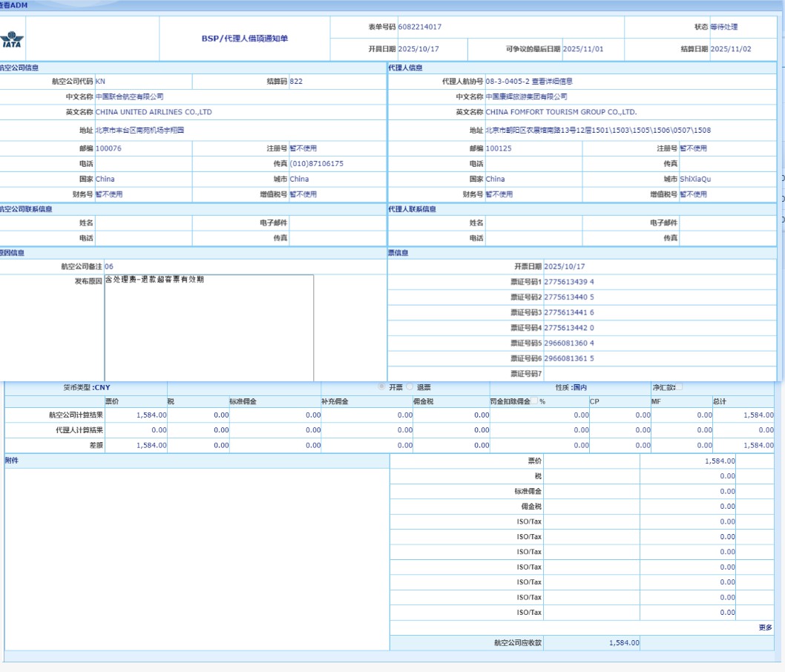This screenshot has height=672, width=785.
Task: Click ticket number 2775613439 4
Action: (568, 282)
